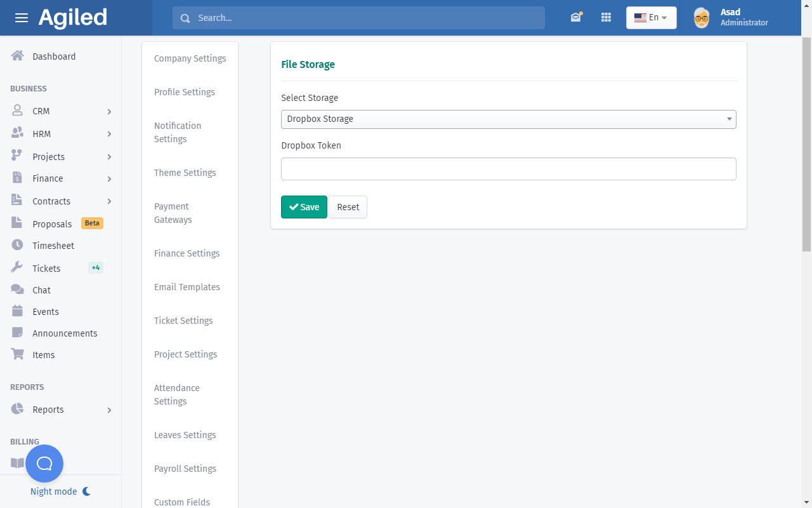Open the apps grid icon
Screen dimensions: 812x508
click(x=606, y=18)
